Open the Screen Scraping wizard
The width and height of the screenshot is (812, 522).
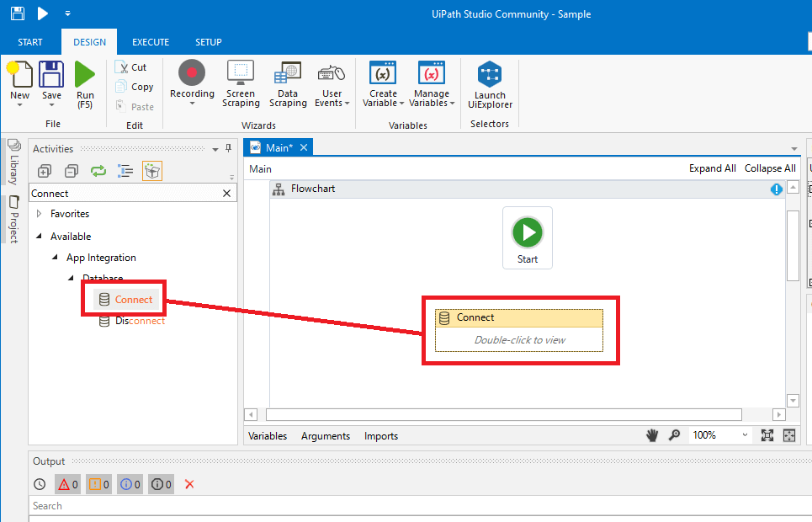[241, 84]
